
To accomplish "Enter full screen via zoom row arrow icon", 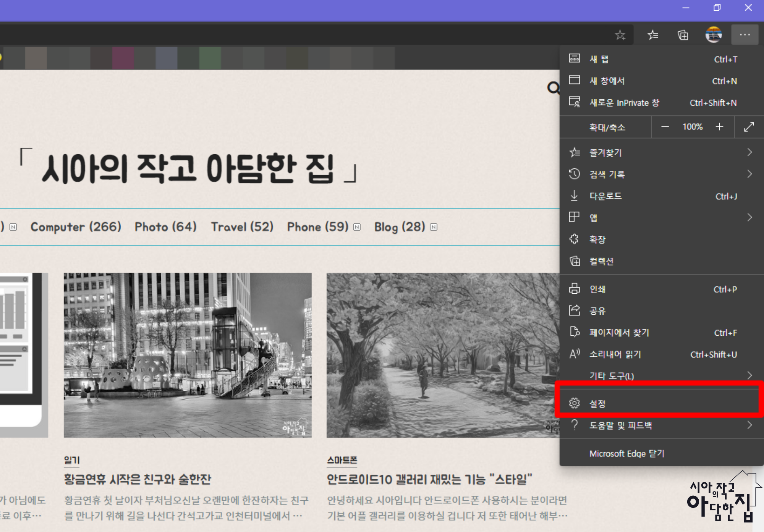I will coord(749,127).
